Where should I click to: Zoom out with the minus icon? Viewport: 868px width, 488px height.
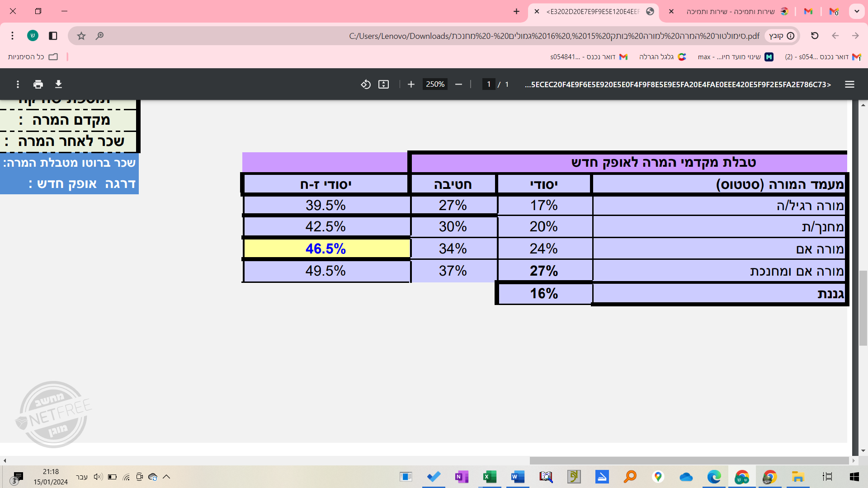(x=458, y=84)
